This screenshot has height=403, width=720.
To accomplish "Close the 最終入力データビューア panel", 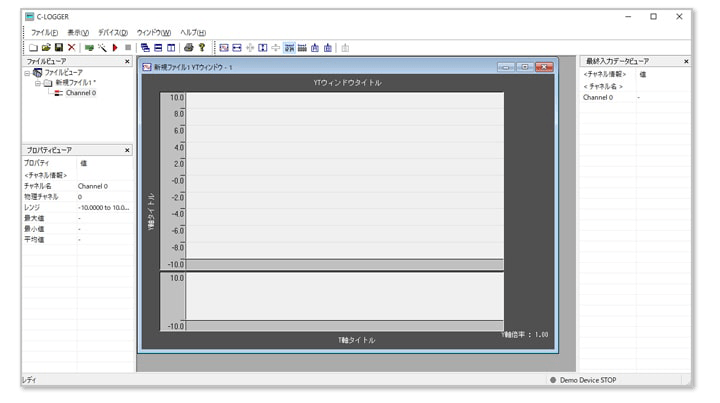I will [686, 61].
